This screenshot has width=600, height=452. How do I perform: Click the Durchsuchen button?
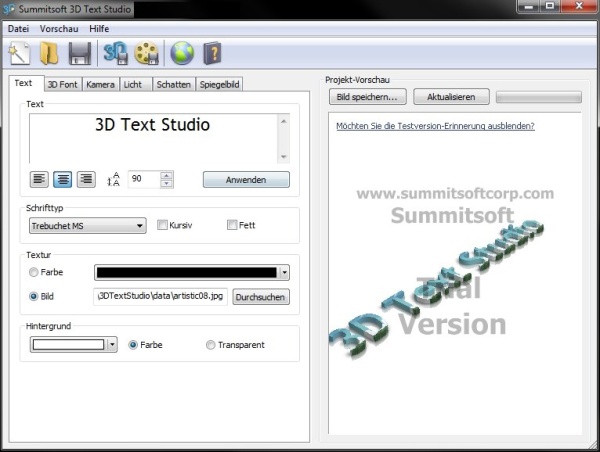click(260, 297)
